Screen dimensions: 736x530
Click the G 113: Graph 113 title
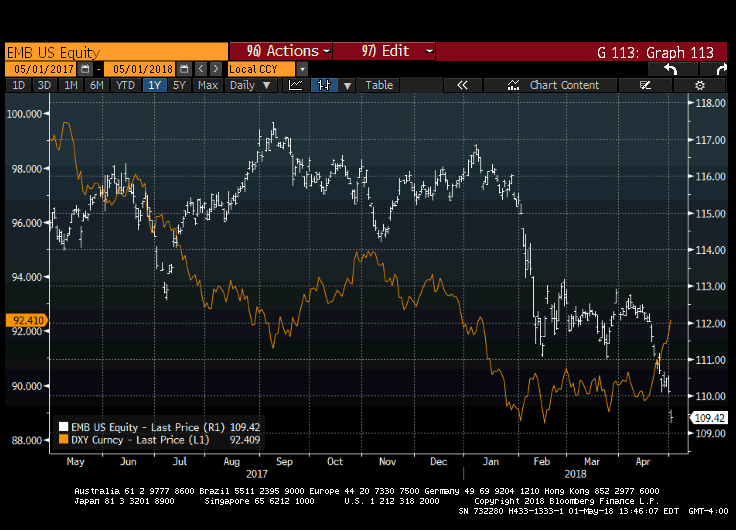pos(655,52)
